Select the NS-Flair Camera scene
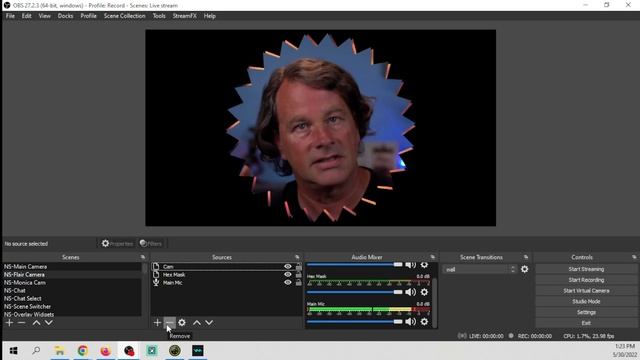Viewport: 640px width, 360px height. pyautogui.click(x=72, y=275)
